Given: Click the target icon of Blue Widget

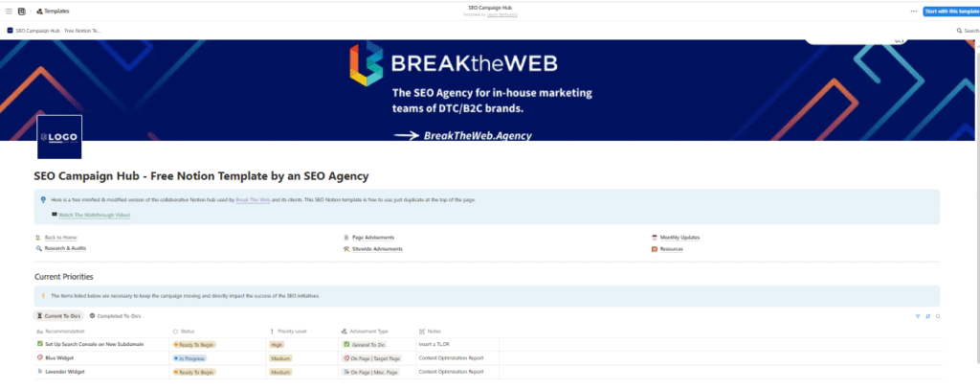Looking at the screenshot, I should (40, 358).
